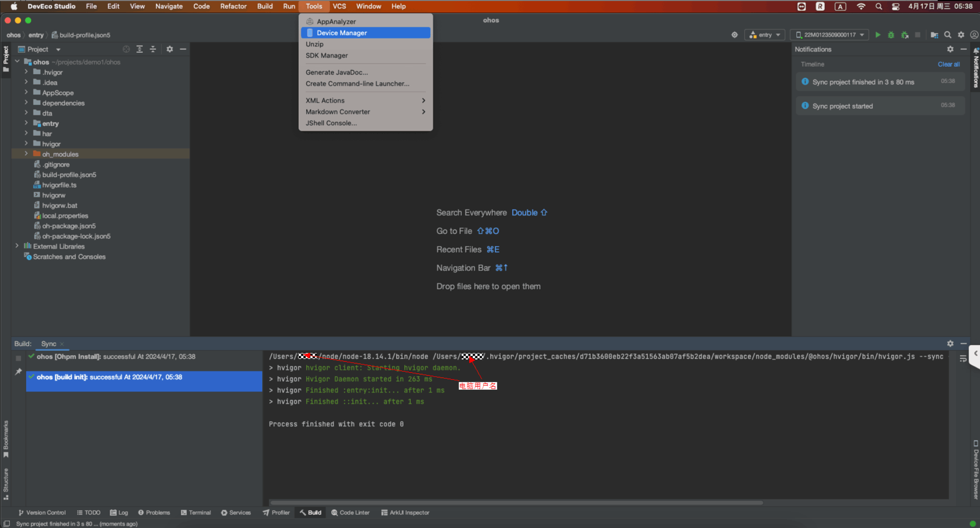
Task: Start debugging with the green bug icon
Action: pyautogui.click(x=891, y=35)
